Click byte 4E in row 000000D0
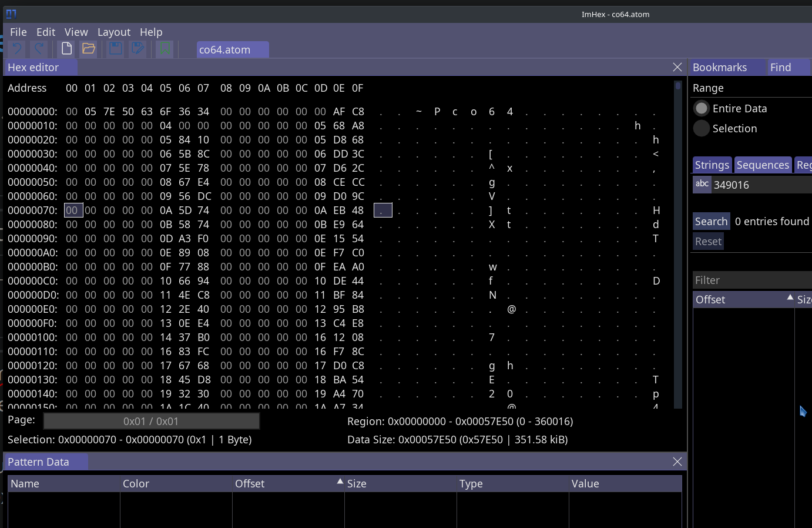This screenshot has height=528, width=812. click(184, 295)
